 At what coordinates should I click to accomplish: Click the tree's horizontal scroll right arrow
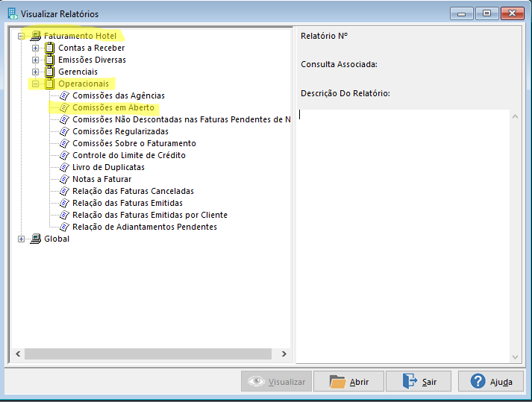tap(284, 354)
